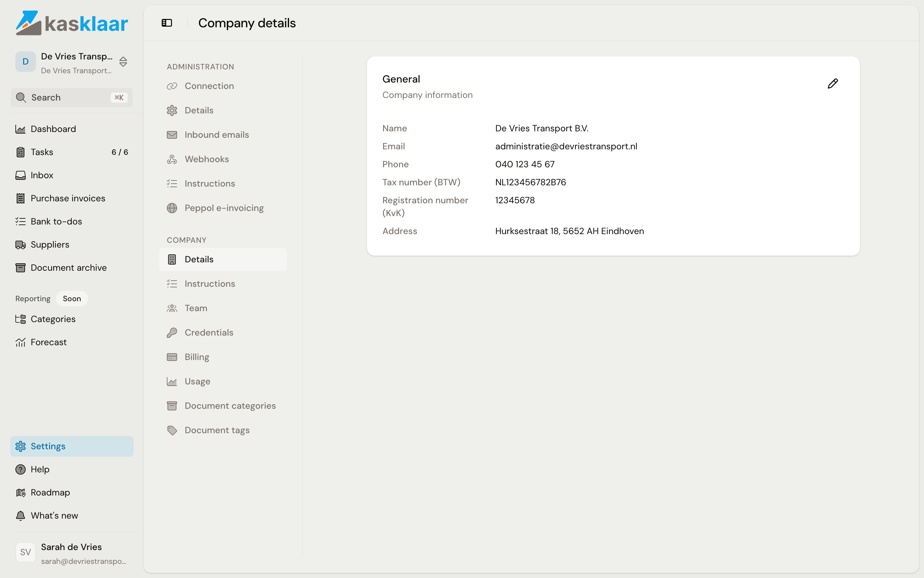
Task: Click the Document tags tag icon
Action: coord(172,430)
